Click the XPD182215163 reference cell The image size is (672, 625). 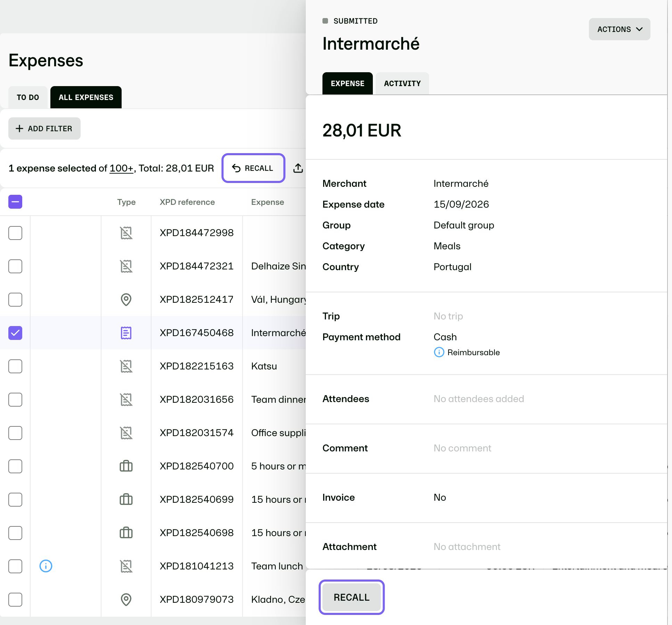pyautogui.click(x=197, y=366)
